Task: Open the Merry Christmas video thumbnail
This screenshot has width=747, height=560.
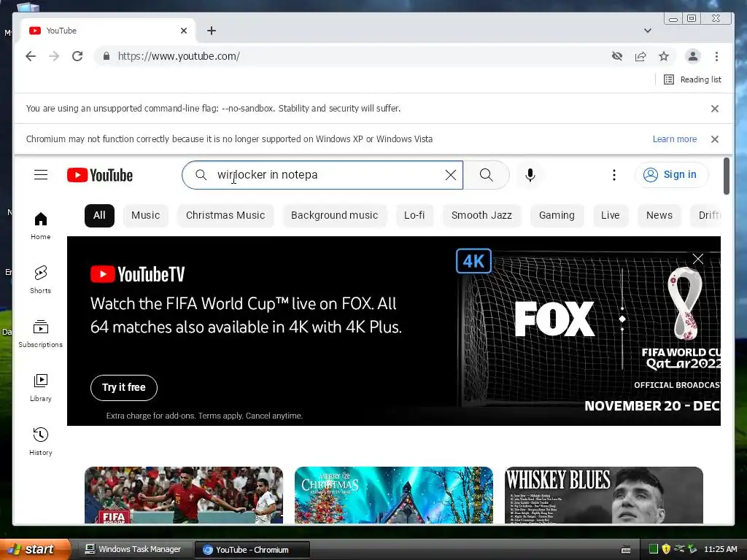Action: [393, 495]
